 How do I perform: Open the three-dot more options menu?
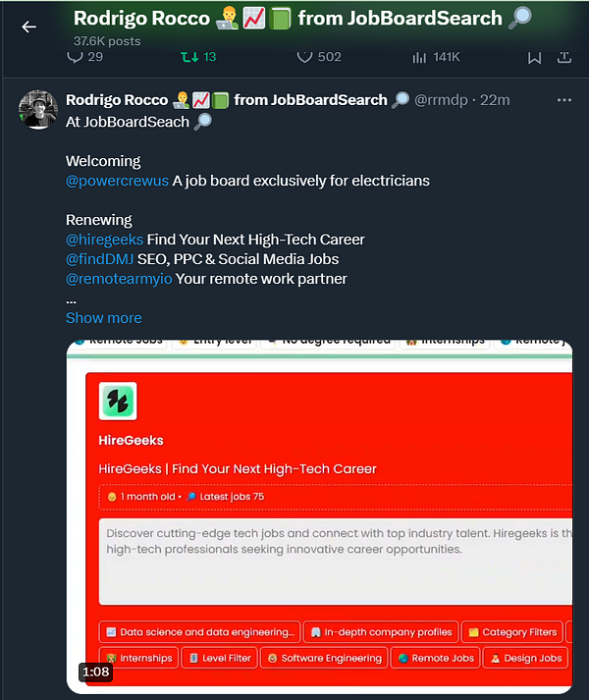[564, 100]
